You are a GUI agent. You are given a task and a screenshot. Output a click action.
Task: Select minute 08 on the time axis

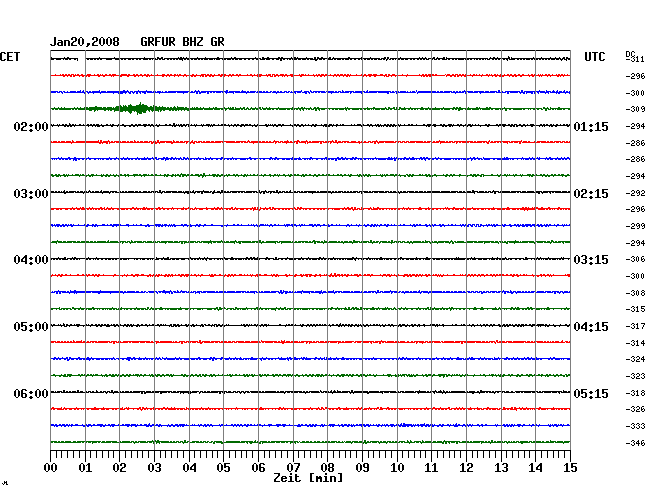pyautogui.click(x=327, y=467)
